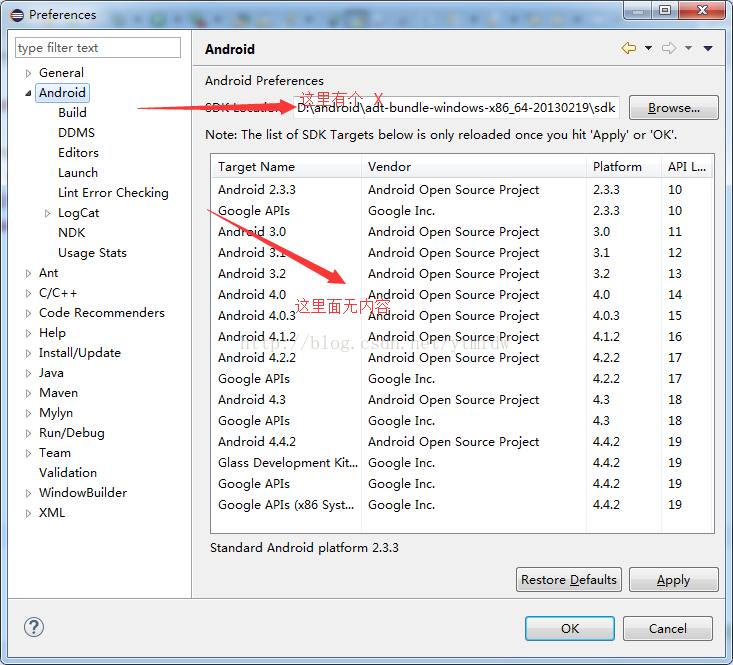This screenshot has height=665, width=733.
Task: Expand the WindowBuilder node
Action: pos(29,493)
